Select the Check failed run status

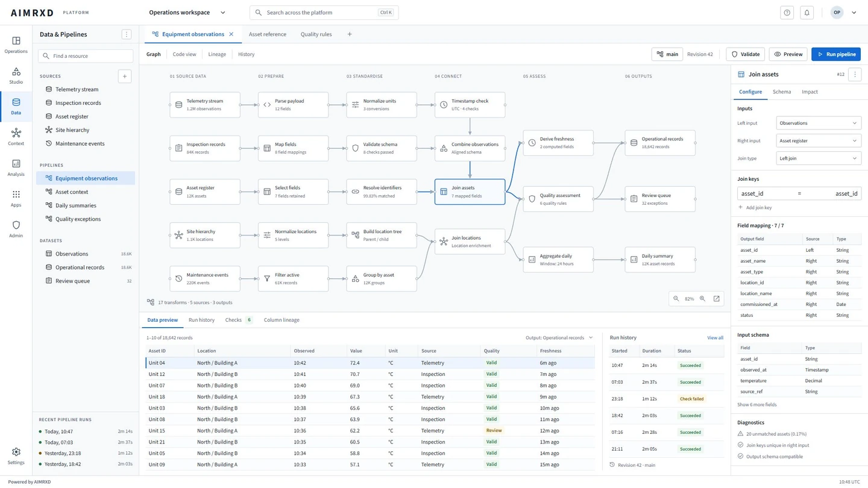[691, 399]
